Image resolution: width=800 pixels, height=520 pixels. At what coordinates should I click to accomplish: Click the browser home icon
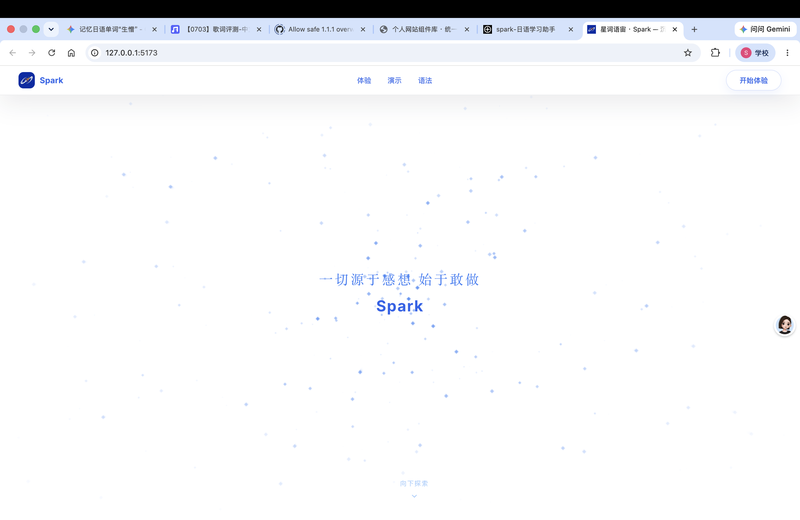[x=71, y=53]
